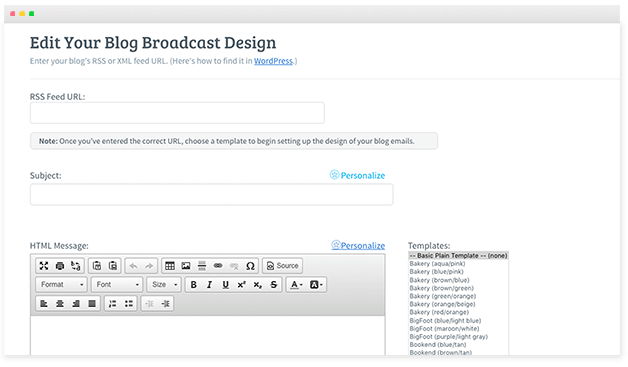Select the Bakery (green/orange) template

click(458, 296)
